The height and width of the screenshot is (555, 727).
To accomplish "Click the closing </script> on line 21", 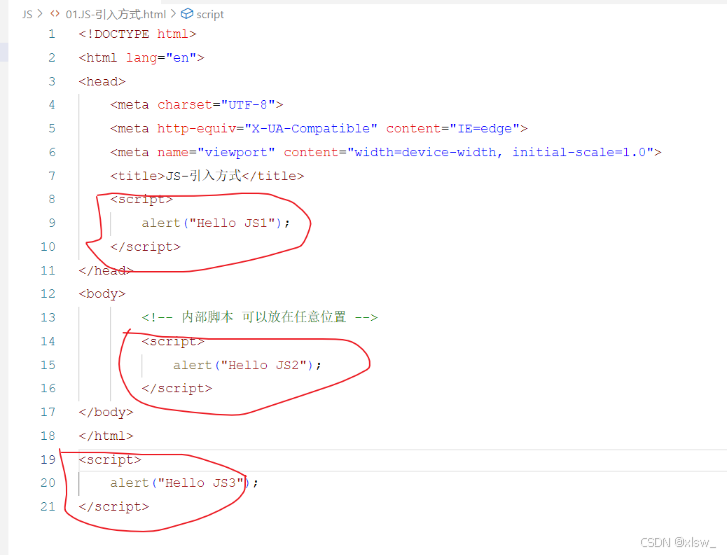I will 114,506.
